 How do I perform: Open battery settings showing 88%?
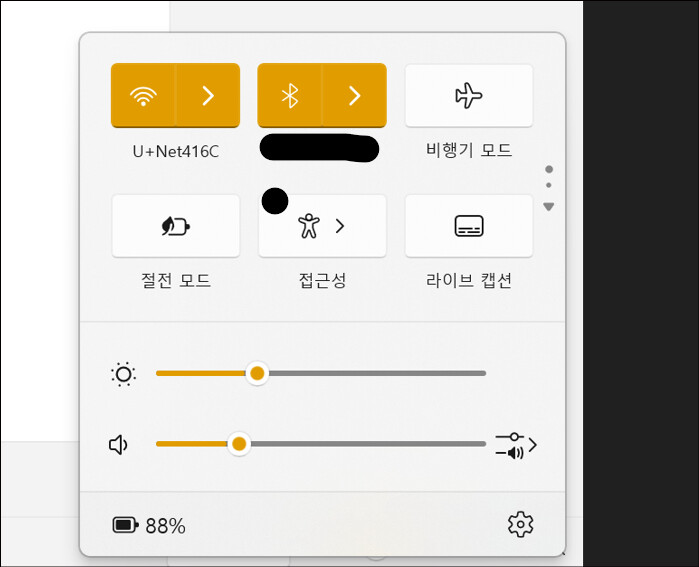(149, 526)
